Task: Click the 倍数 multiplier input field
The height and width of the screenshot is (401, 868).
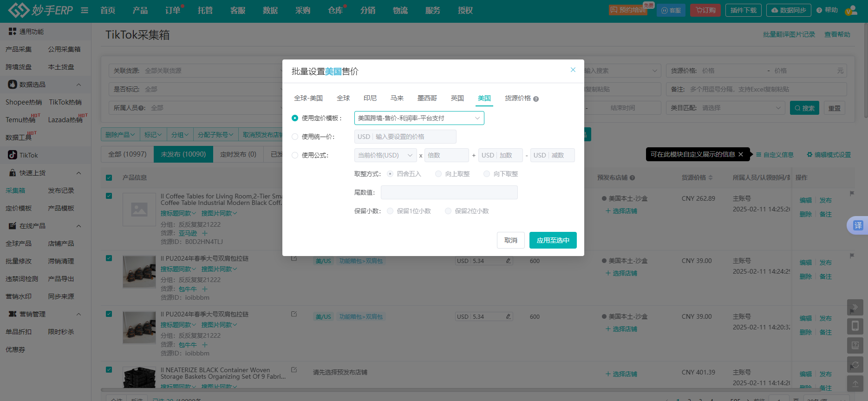Action: tap(447, 155)
